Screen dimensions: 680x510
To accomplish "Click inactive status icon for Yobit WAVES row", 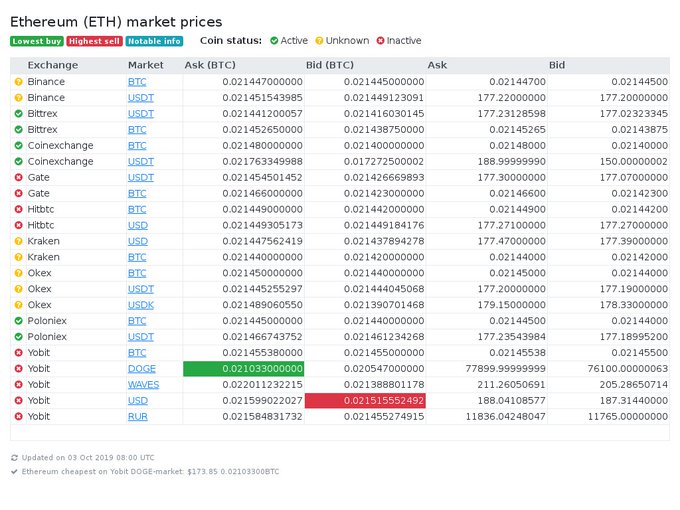I will [x=18, y=384].
